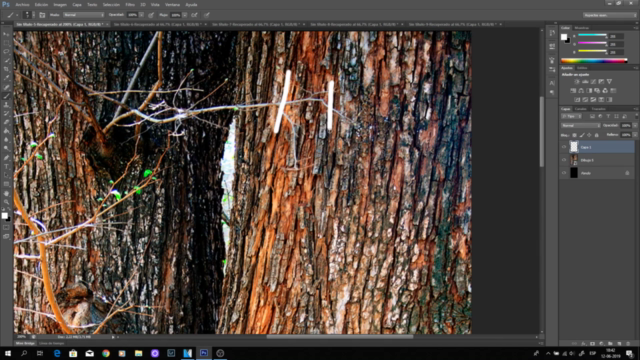Image resolution: width=640 pixels, height=360 pixels.
Task: Lock layer position
Action: click(x=589, y=135)
